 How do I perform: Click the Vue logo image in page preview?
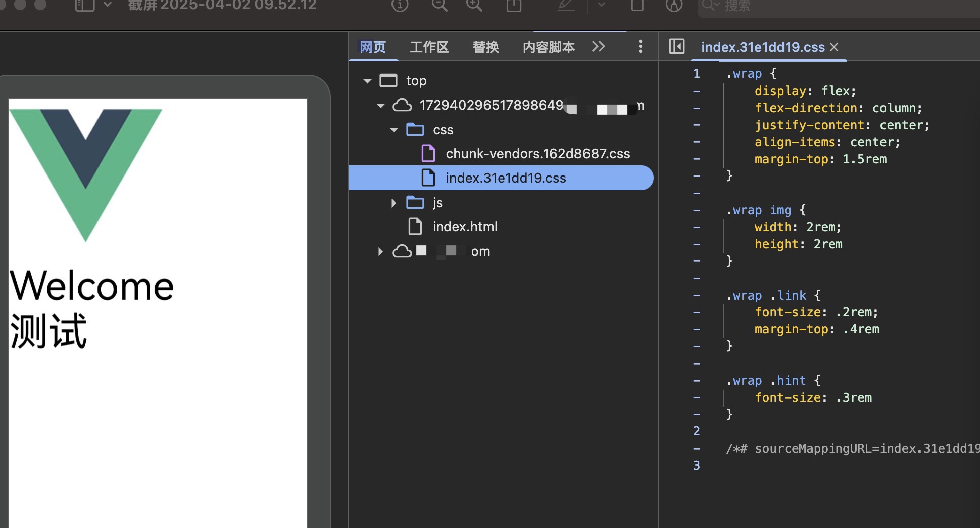pos(85,174)
